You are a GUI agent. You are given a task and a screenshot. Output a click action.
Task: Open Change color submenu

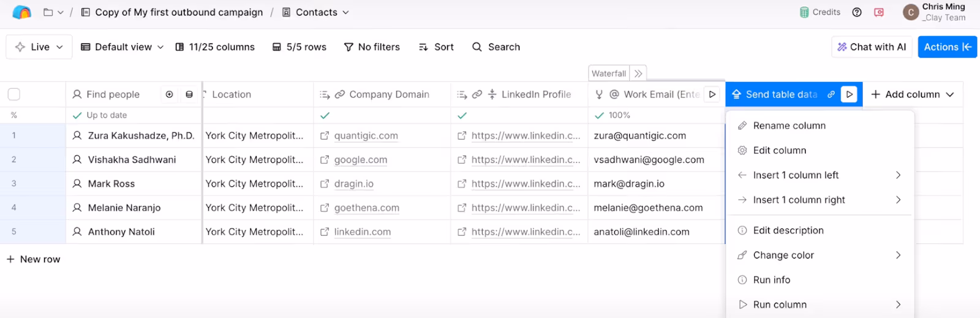[x=820, y=255]
